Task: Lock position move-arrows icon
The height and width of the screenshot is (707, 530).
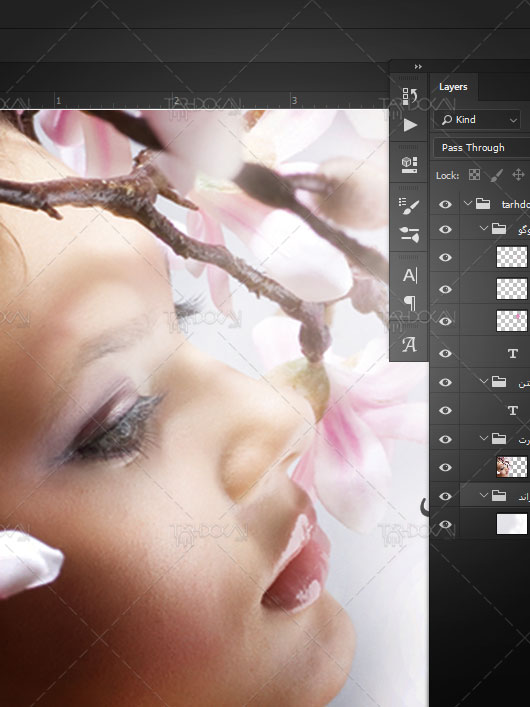Action: 518,175
